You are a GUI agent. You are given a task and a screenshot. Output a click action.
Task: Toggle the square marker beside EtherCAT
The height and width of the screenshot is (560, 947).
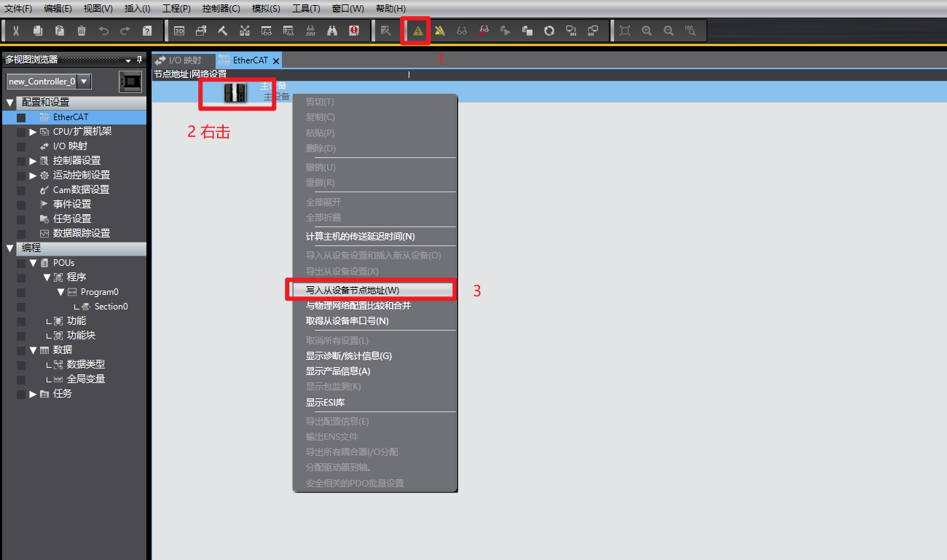click(21, 117)
